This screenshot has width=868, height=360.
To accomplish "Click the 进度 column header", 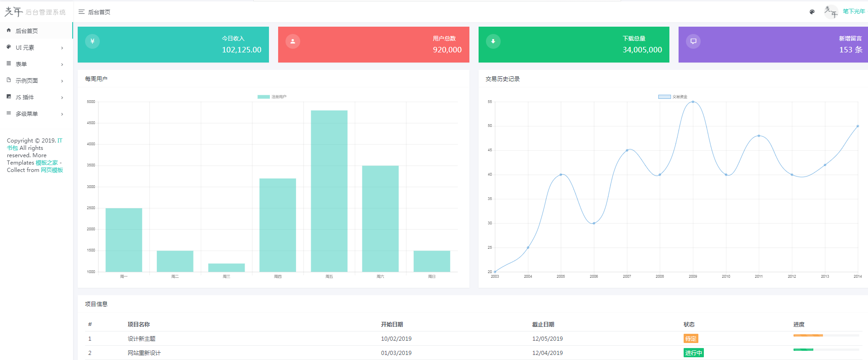I will 799,325.
